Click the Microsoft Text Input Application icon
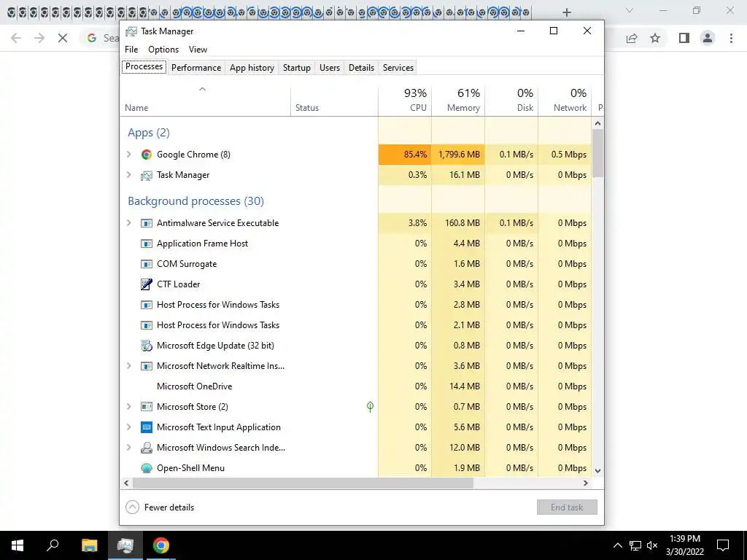The width and height of the screenshot is (747, 560). coord(146,427)
